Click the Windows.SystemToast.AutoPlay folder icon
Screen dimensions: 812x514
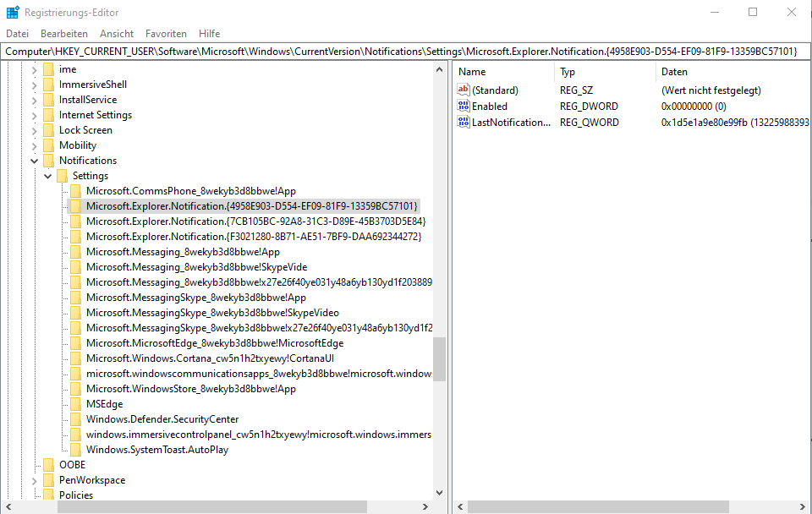coord(75,450)
